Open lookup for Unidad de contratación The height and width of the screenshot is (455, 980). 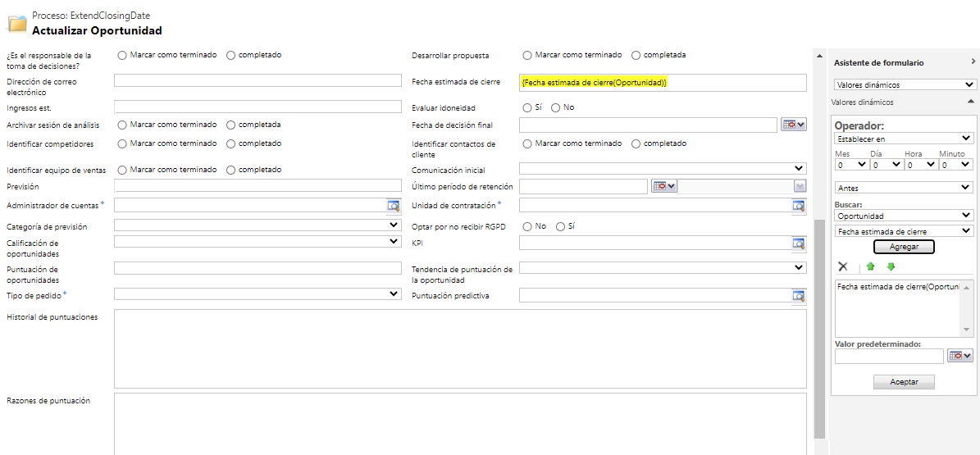click(x=799, y=205)
